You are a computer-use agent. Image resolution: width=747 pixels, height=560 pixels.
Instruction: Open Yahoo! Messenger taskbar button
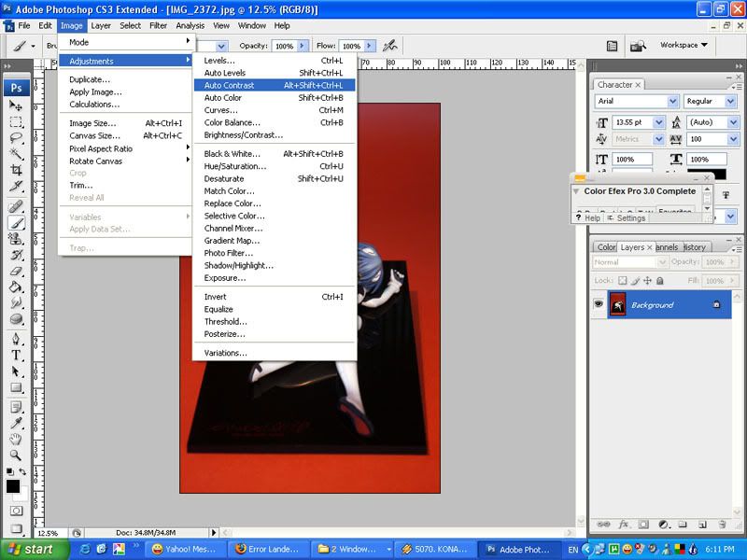pyautogui.click(x=184, y=550)
